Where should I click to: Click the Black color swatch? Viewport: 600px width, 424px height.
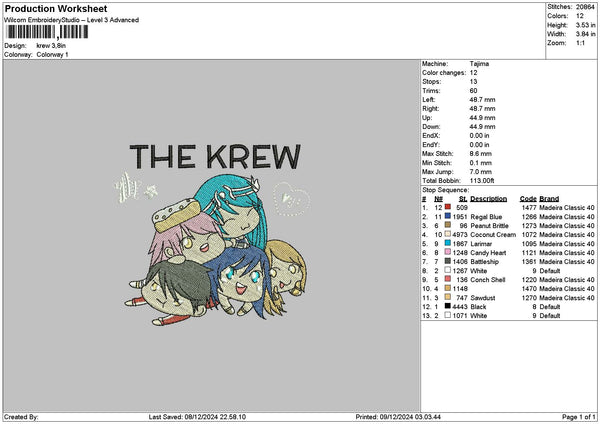448,306
